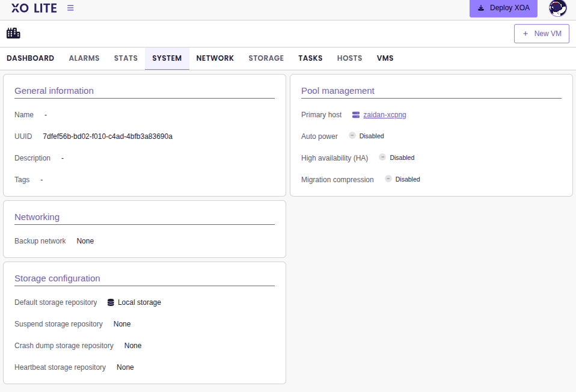The width and height of the screenshot is (576, 392).
Task: Click the Auto power disabled status icon
Action: click(x=352, y=135)
